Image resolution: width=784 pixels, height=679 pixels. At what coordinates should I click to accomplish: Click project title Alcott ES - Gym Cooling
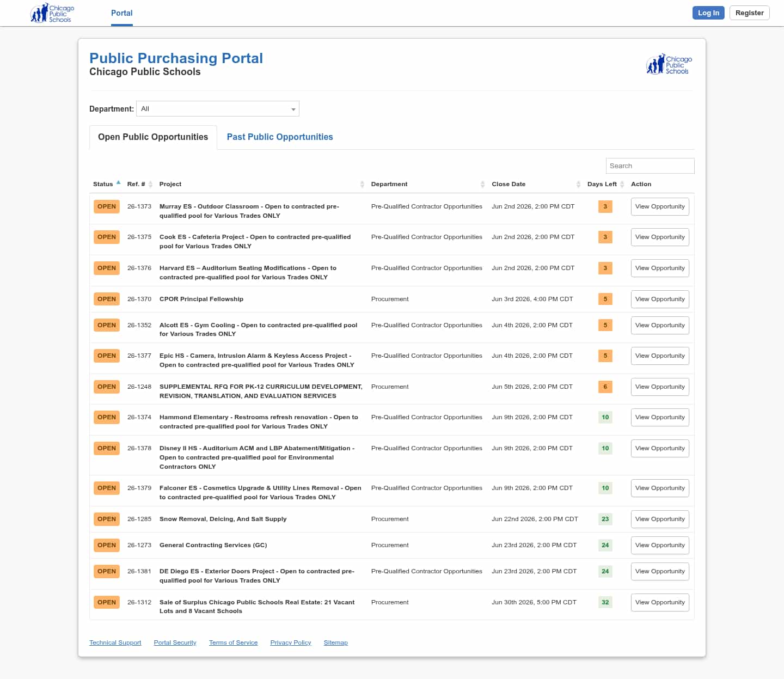point(259,330)
